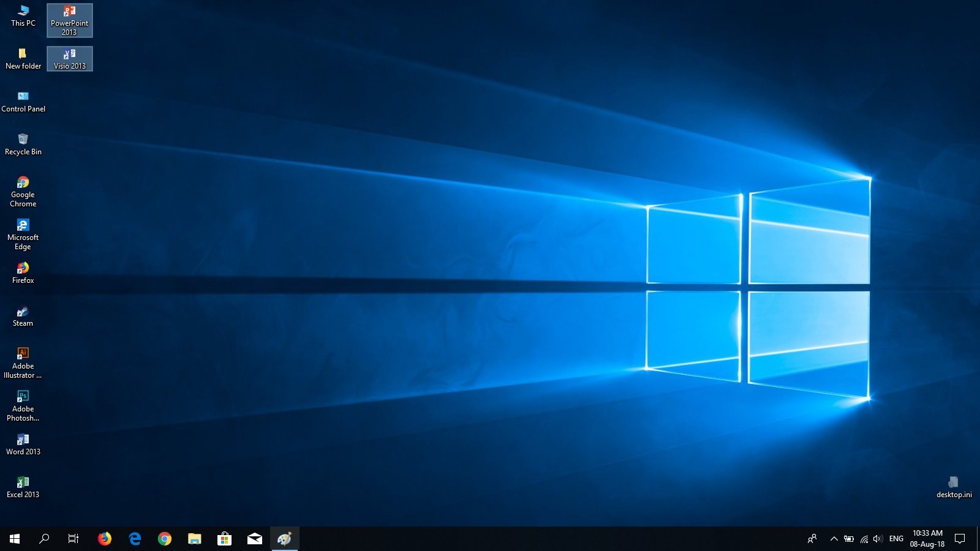Select the Adobe Photoshop desktop shortcut
Screen dimensions: 980x551
point(23,405)
